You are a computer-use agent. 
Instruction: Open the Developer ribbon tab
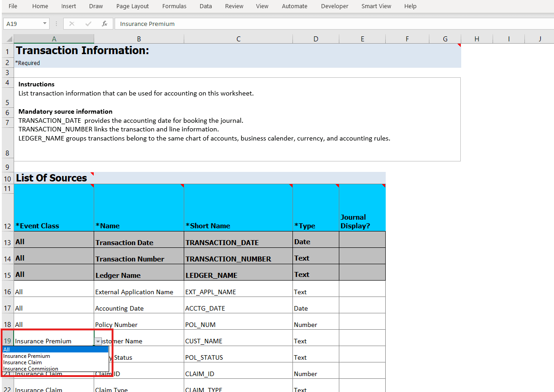pos(334,6)
